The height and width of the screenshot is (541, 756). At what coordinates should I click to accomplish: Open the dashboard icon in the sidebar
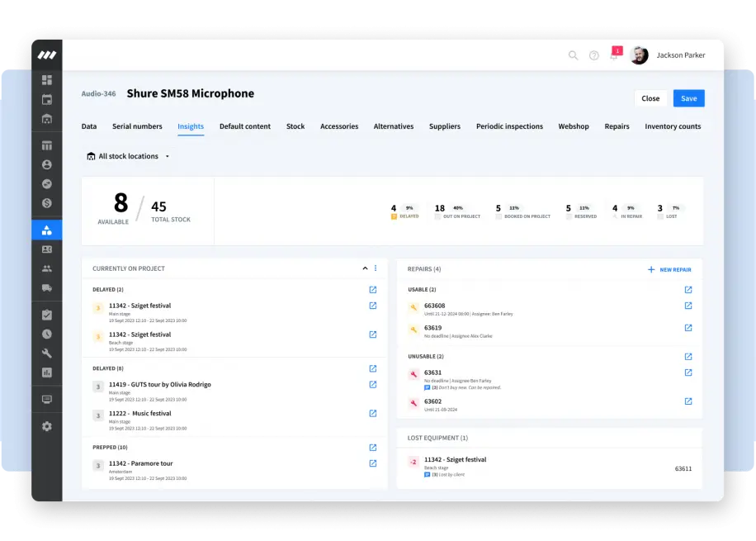[47, 79]
